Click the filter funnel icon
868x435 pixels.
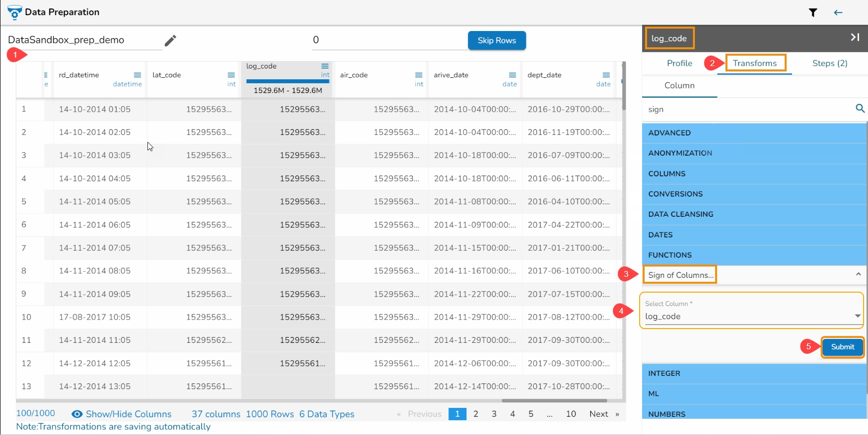[813, 13]
